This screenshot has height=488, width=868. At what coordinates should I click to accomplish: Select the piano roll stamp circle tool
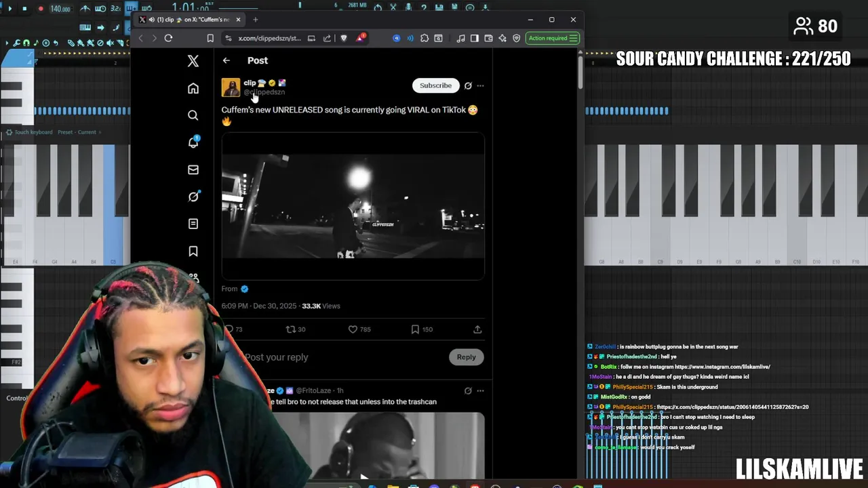click(x=46, y=43)
